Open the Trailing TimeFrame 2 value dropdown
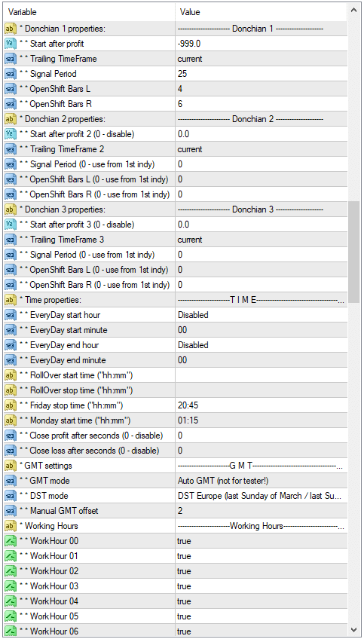This screenshot has height=642, width=364. (262, 149)
